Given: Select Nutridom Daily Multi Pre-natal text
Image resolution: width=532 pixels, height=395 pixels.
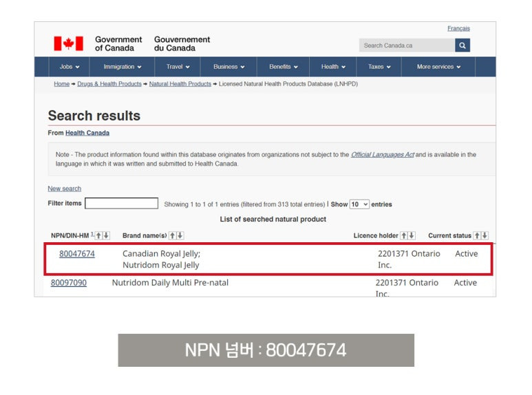Looking at the screenshot, I should [170, 283].
